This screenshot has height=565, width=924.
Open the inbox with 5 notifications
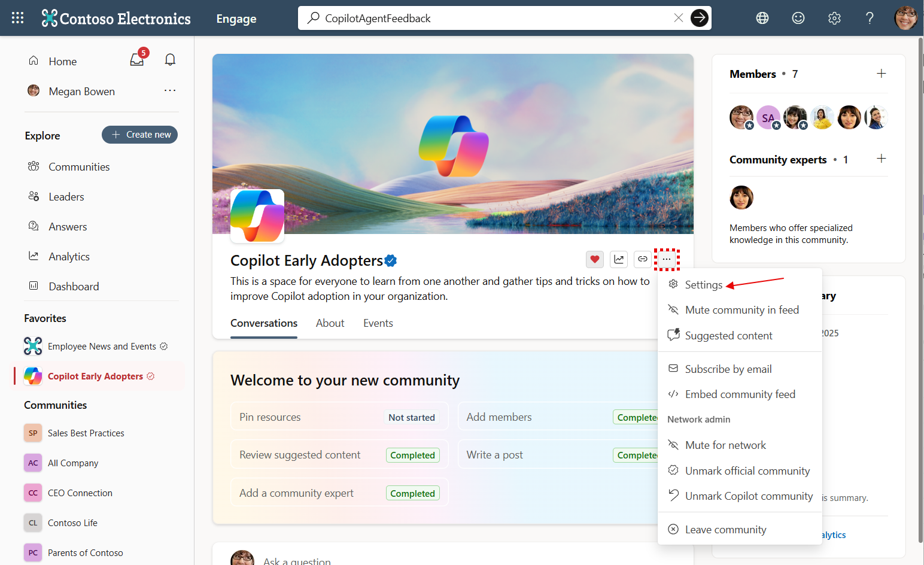(137, 60)
